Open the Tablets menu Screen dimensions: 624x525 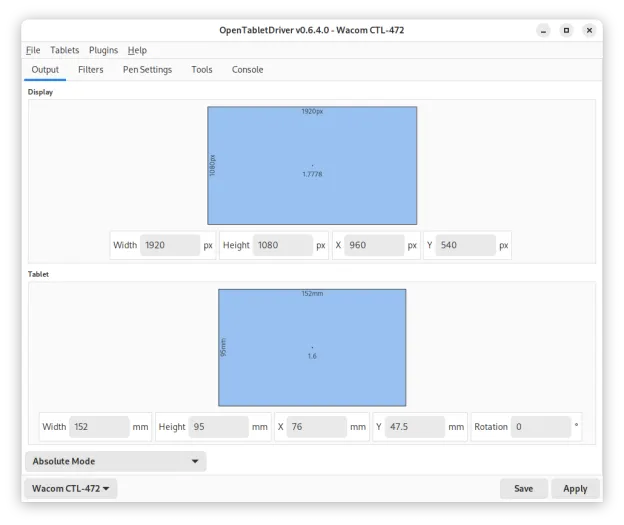[x=65, y=50]
